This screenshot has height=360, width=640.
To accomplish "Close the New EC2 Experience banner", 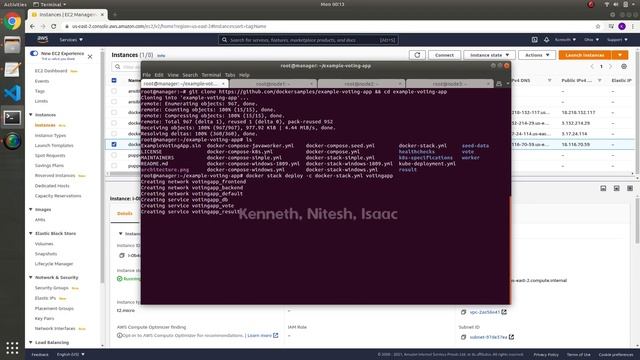I will [x=90, y=57].
